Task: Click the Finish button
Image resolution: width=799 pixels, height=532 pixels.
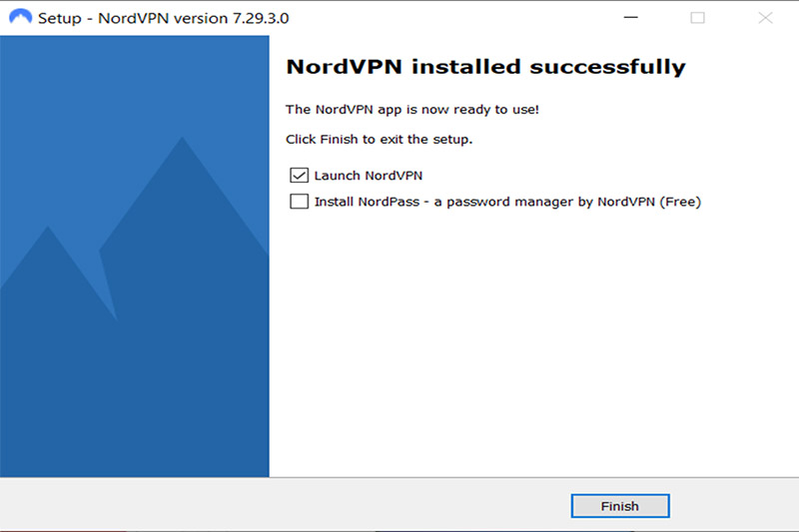Action: coord(619,505)
